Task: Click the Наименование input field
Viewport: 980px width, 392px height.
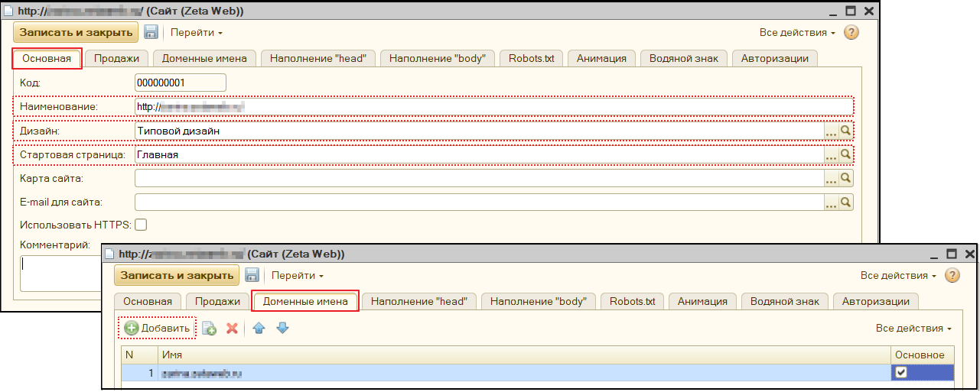Action: click(493, 106)
